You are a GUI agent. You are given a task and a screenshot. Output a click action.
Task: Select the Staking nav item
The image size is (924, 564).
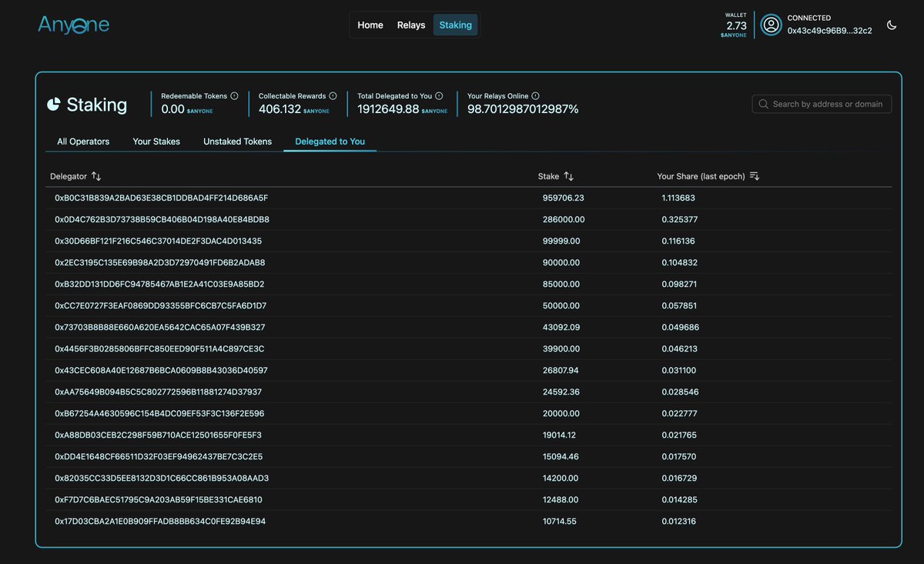pos(456,25)
